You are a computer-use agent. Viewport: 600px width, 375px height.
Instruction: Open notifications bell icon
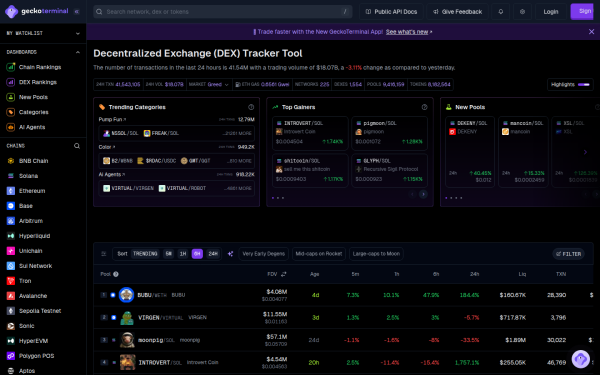(501, 11)
